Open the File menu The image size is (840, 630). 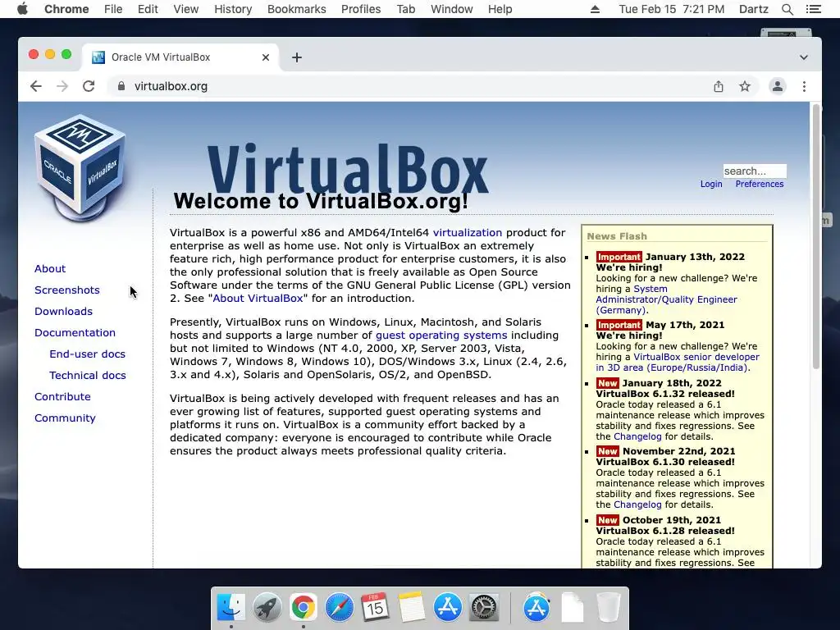tap(113, 9)
